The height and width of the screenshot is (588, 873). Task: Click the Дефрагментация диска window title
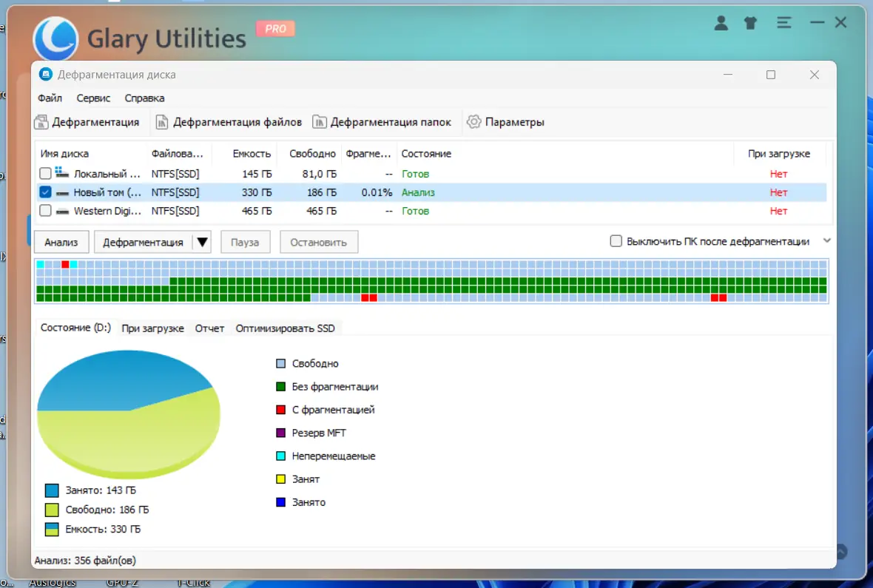pos(117,75)
